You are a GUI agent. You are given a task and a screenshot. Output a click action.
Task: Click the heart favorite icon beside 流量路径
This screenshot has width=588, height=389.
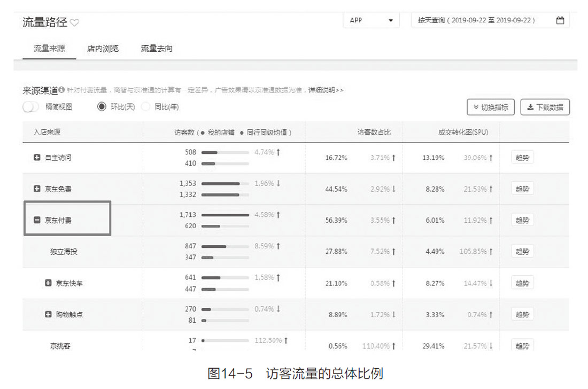[x=75, y=22]
